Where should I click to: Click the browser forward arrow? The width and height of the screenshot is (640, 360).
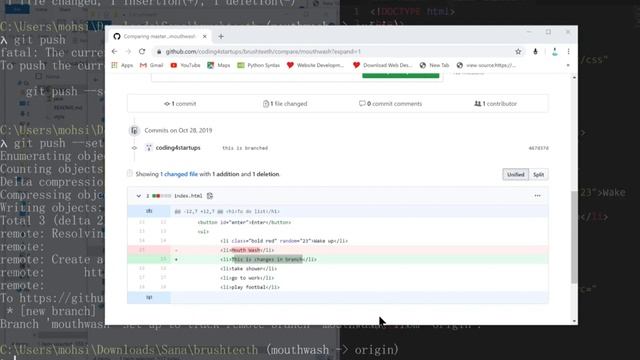tap(128, 51)
